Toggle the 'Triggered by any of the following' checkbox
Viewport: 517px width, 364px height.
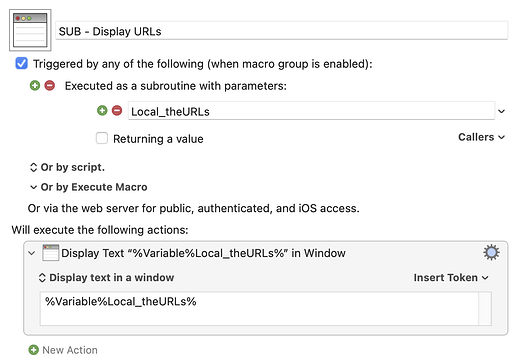point(22,63)
